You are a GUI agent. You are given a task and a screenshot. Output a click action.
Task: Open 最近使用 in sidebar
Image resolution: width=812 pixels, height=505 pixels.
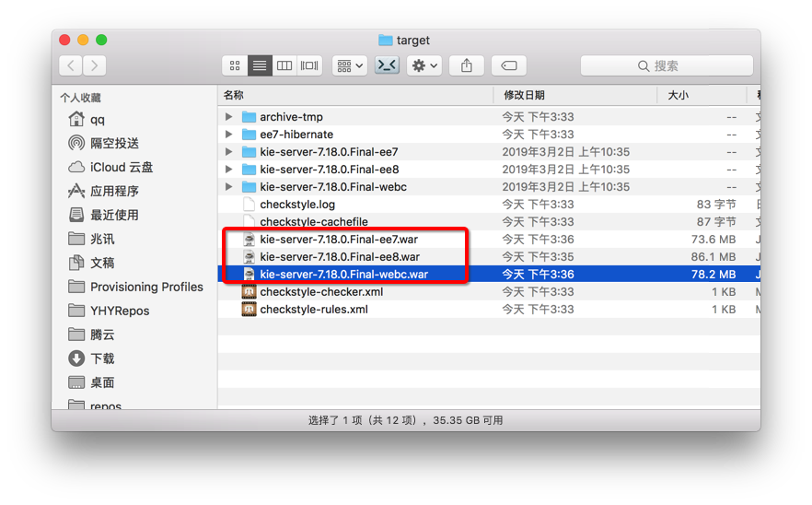114,215
